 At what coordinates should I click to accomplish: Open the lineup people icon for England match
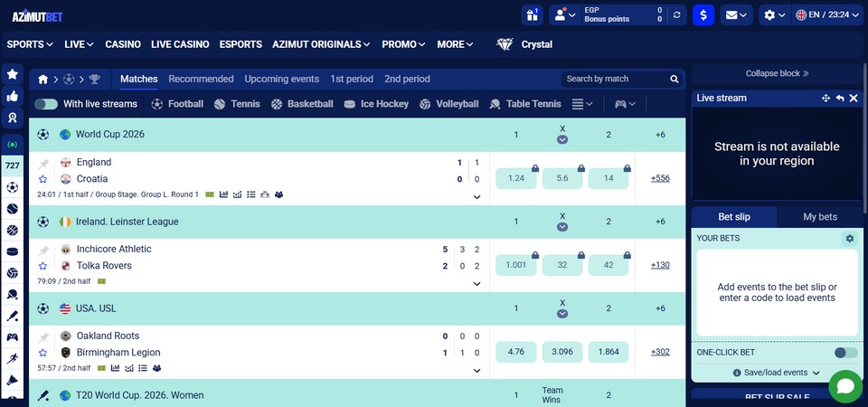[x=278, y=194]
